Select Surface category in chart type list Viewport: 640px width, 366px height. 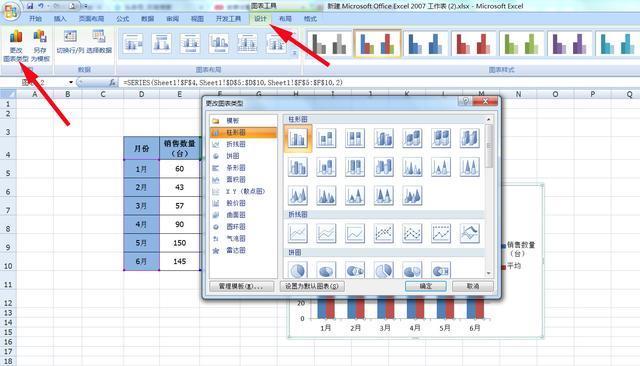point(243,215)
